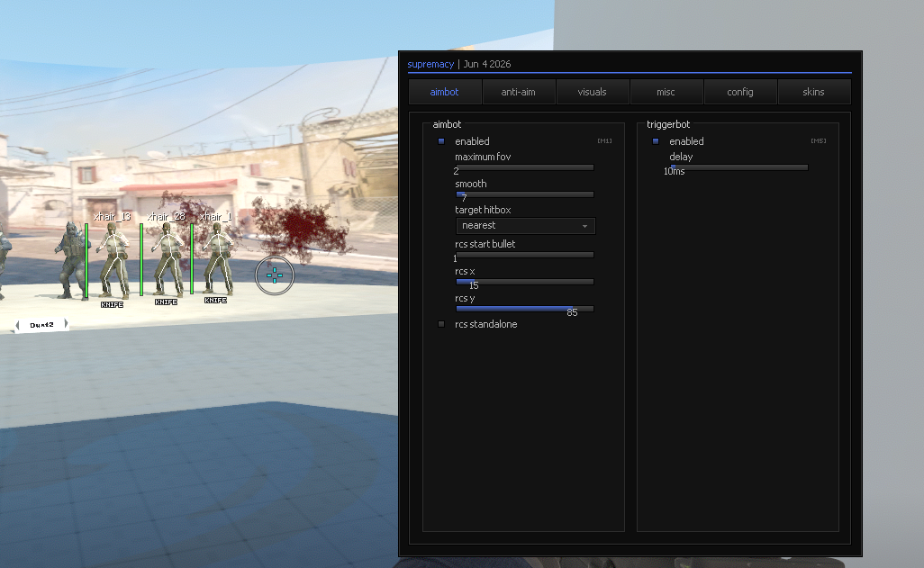Switch to the aimbot tab
The height and width of the screenshot is (568, 924).
(x=445, y=92)
